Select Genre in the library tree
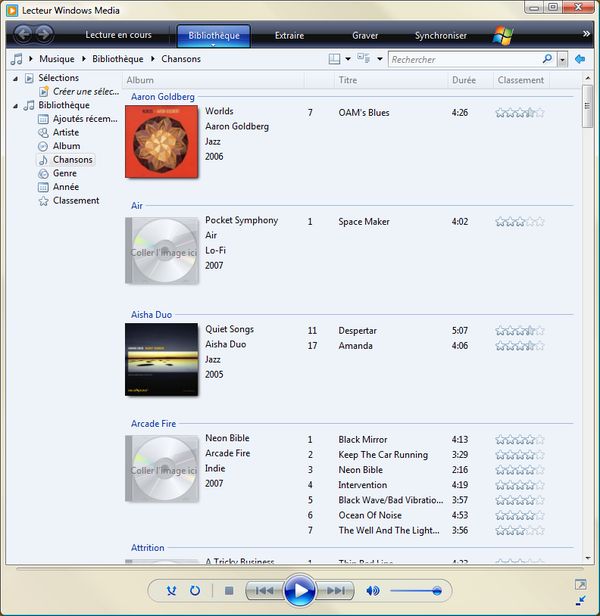 pos(65,173)
